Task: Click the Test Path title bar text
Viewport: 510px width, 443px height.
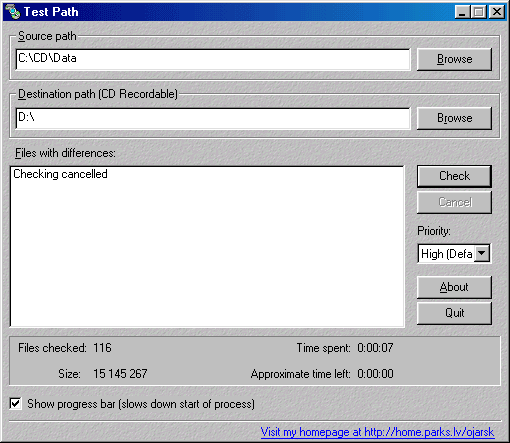Action: pos(51,12)
